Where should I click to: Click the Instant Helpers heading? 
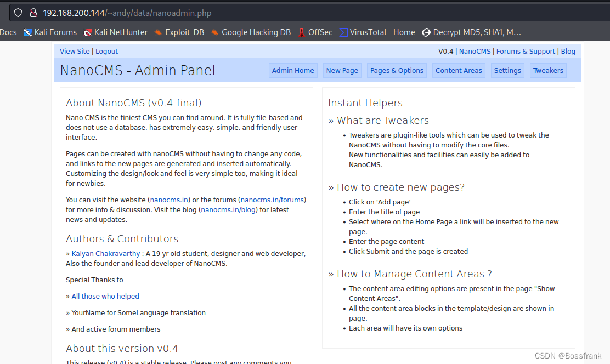(365, 103)
